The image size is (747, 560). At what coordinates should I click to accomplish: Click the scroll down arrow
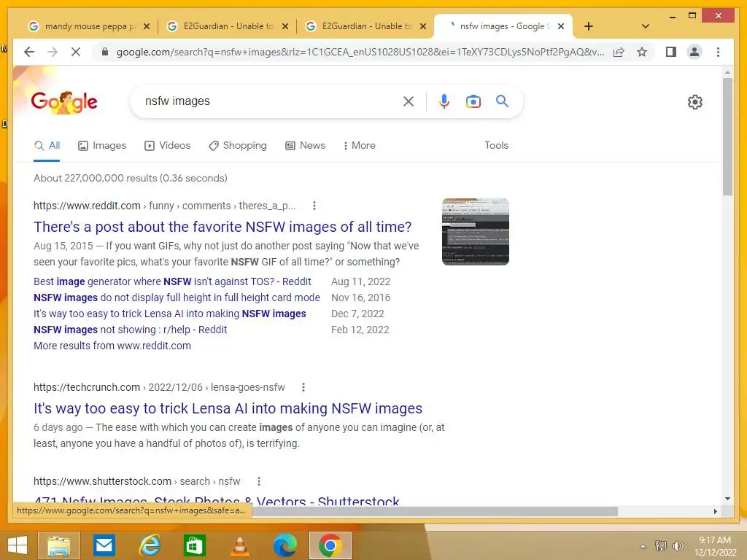click(x=727, y=499)
